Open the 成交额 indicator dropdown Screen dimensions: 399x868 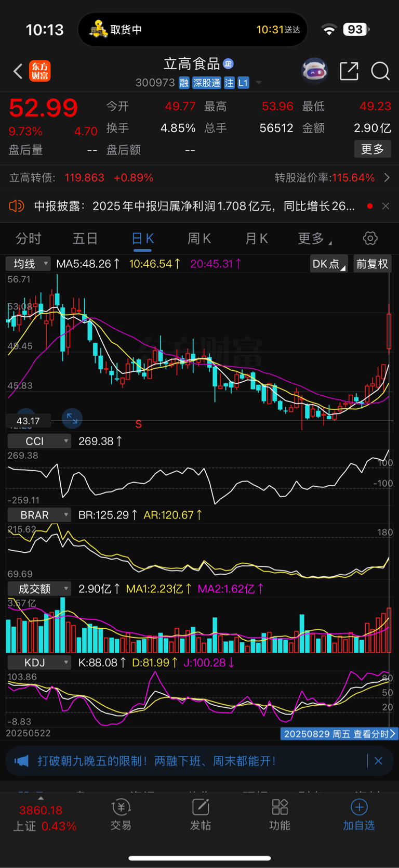point(39,589)
